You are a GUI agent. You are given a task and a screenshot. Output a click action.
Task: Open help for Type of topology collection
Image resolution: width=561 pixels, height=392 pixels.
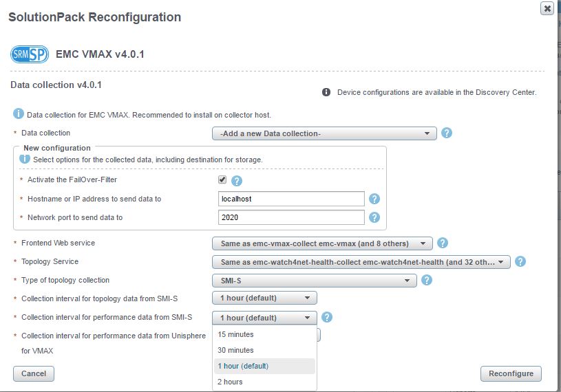point(427,280)
